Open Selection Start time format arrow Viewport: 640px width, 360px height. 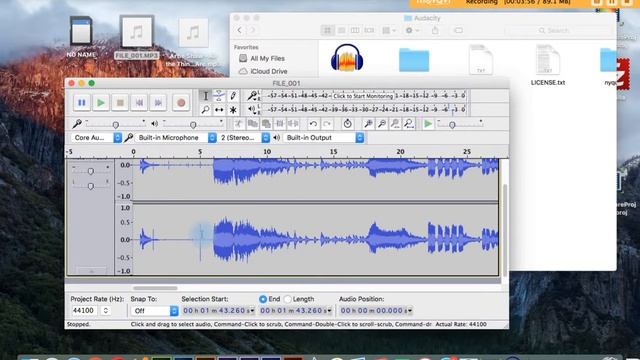tap(252, 311)
